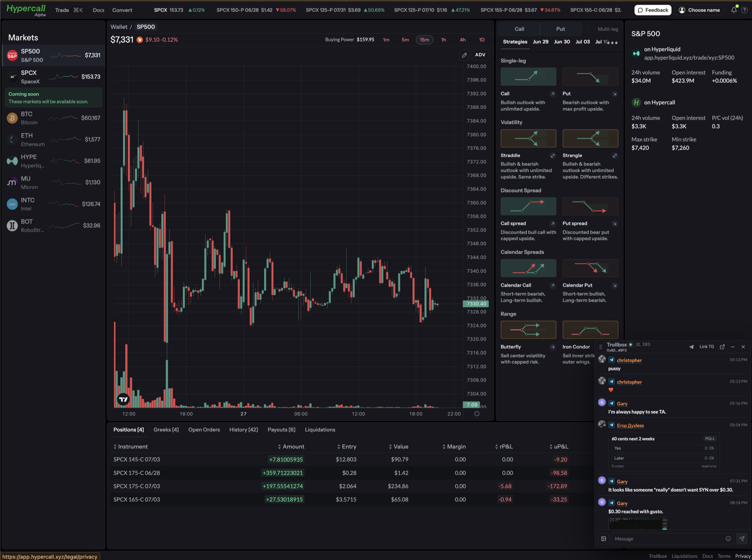Click the Choose name button
Image resolution: width=752 pixels, height=560 pixels.
pos(699,10)
